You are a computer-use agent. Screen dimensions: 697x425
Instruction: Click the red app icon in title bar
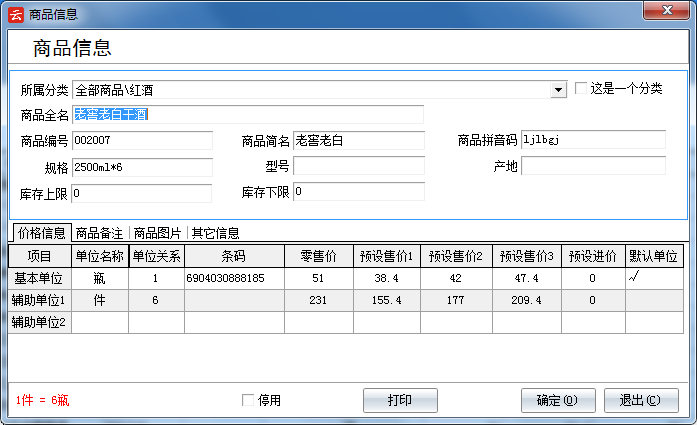[x=14, y=13]
